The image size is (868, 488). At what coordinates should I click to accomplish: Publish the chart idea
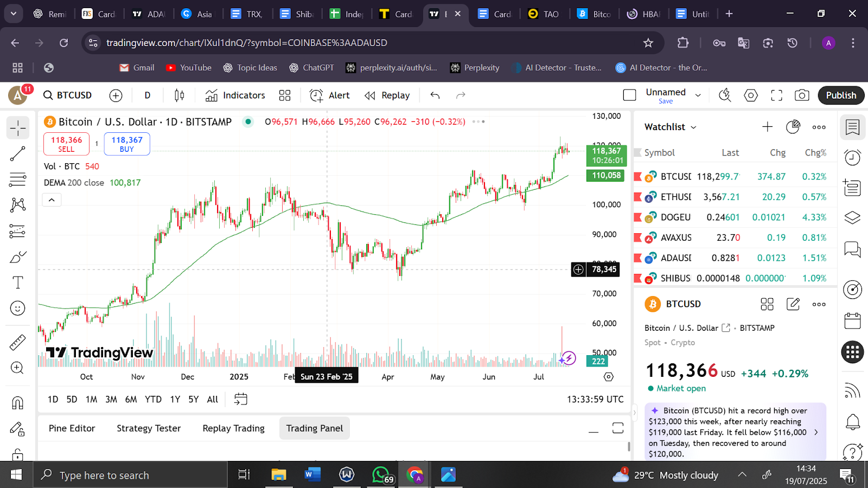point(841,95)
